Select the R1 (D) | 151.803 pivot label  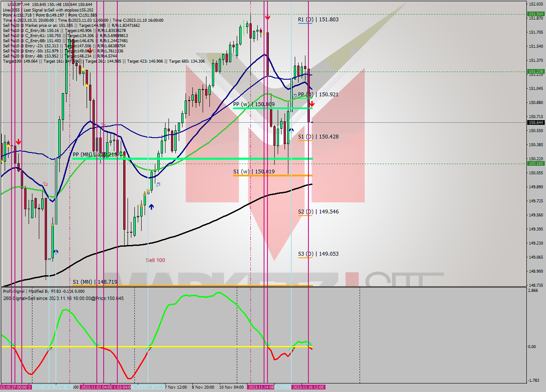[318, 20]
